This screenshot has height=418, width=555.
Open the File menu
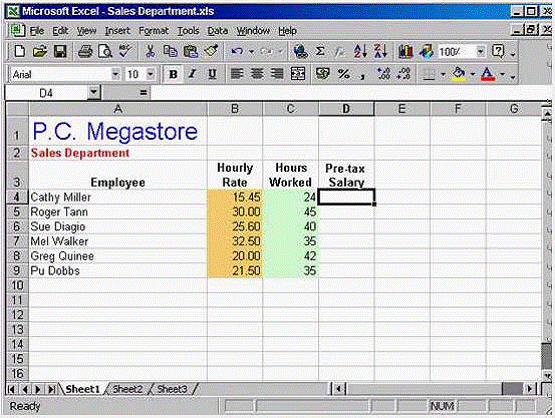coord(37,31)
